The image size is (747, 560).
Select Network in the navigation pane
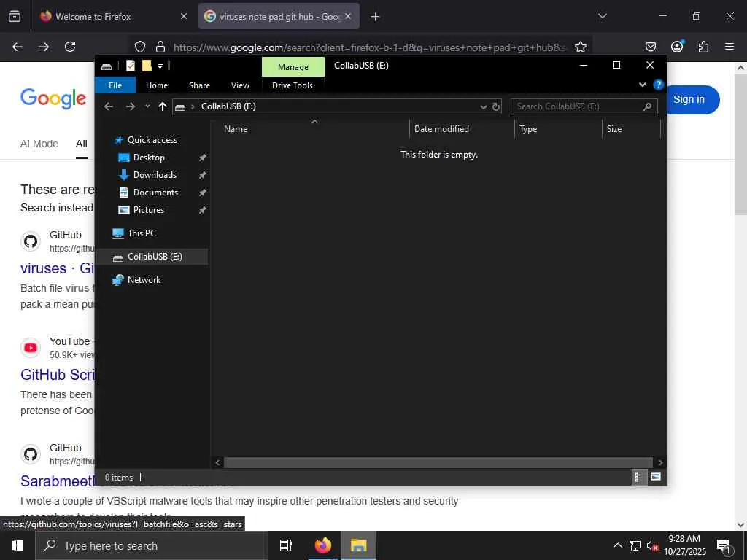click(144, 280)
